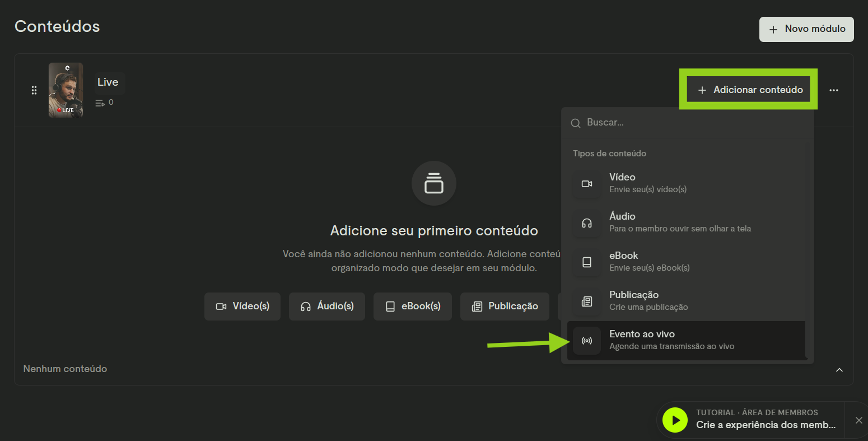Click the Novo módulo button
The width and height of the screenshot is (868, 441).
[806, 29]
